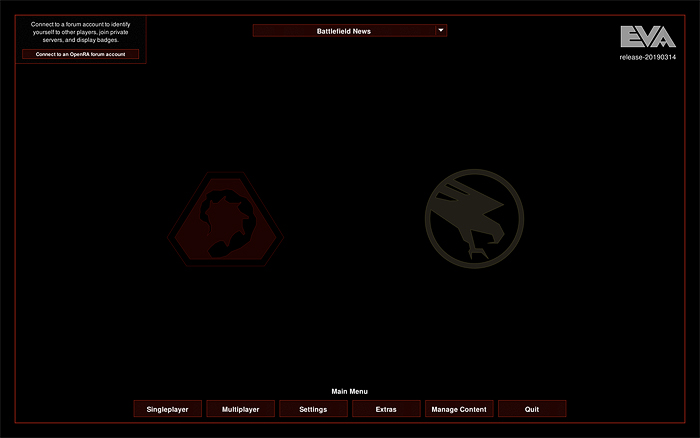Viewport: 700px width, 438px height.
Task: Select Manage Content
Action: [459, 409]
